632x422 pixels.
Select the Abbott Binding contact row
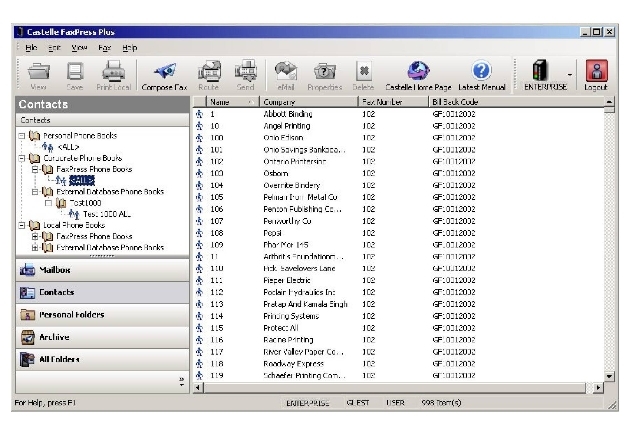coord(290,114)
